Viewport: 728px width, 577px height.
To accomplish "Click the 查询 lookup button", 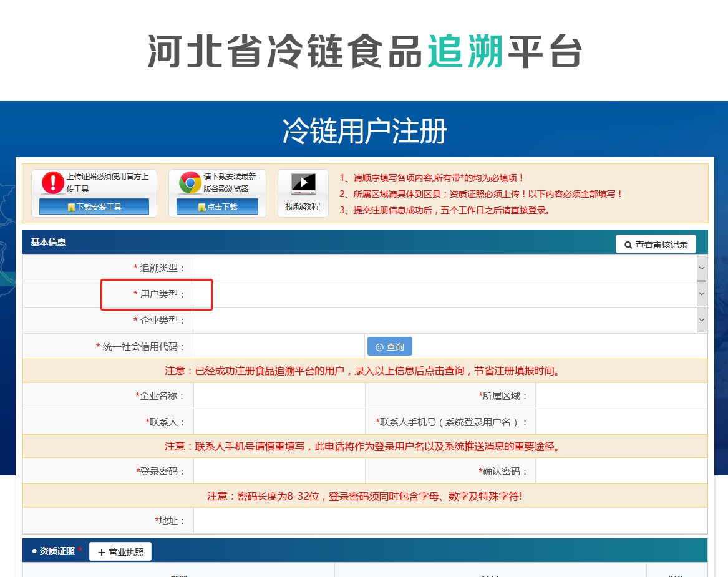I will click(390, 347).
